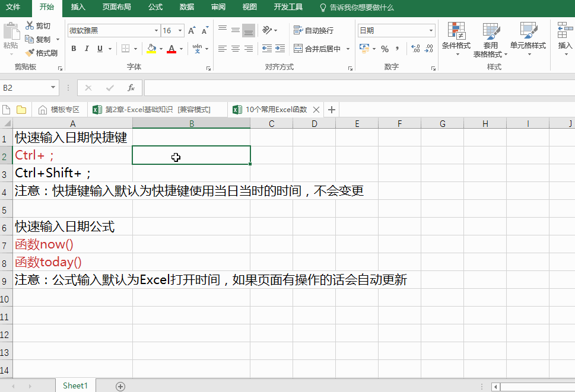Open 套用表格格式 dropdown
This screenshot has width=575, height=392.
point(490,40)
